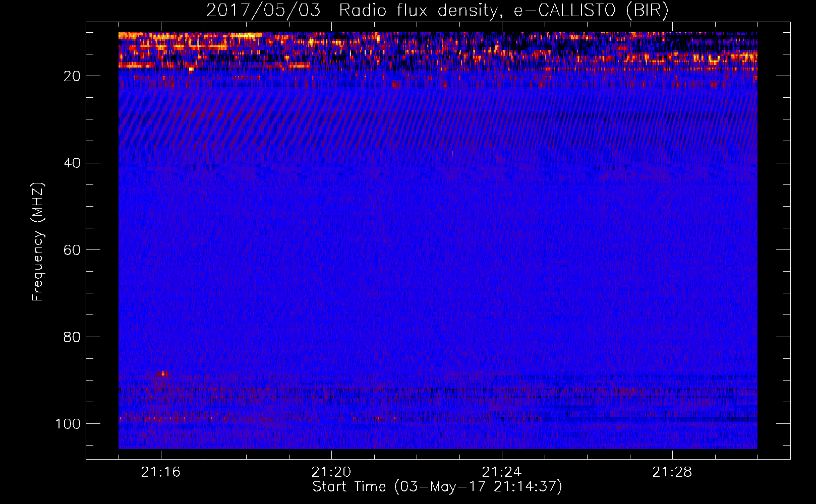Click the plot title 'Radio flux density, e-CALLISTO (BIR)'
816x504 pixels.
(x=503, y=11)
